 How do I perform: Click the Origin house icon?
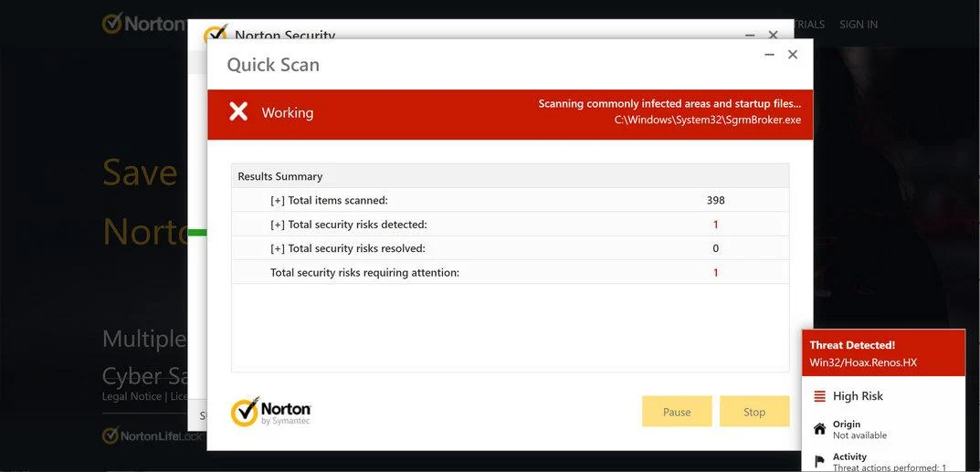pyautogui.click(x=819, y=429)
